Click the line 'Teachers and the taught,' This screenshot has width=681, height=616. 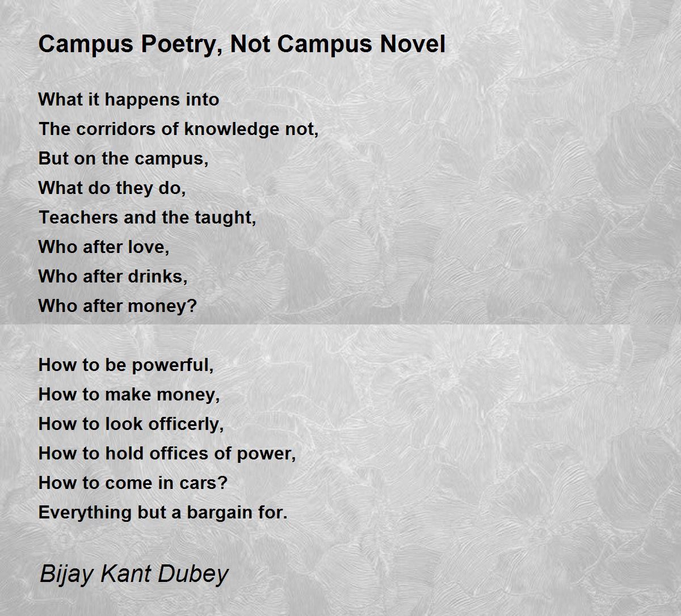[148, 217]
